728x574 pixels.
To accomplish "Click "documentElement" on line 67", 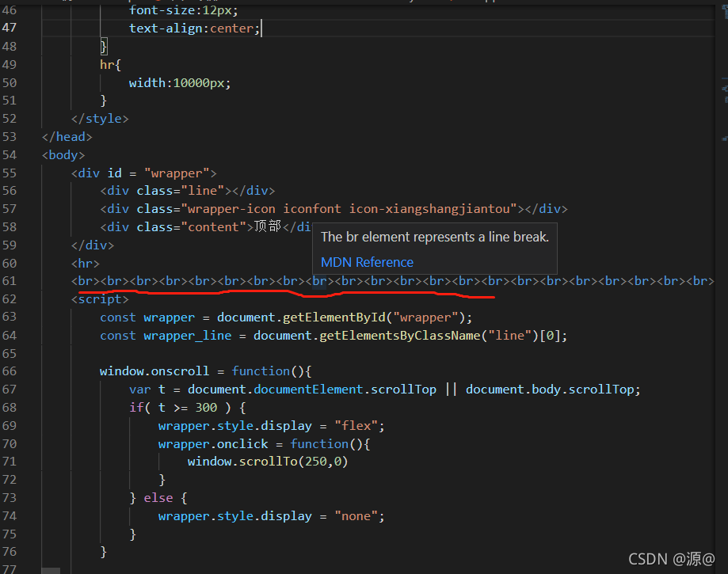I will 308,390.
